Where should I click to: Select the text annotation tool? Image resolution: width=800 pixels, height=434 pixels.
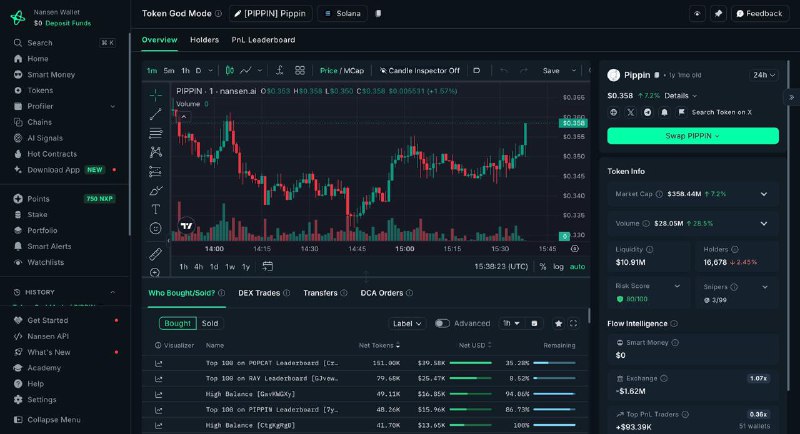[156, 209]
